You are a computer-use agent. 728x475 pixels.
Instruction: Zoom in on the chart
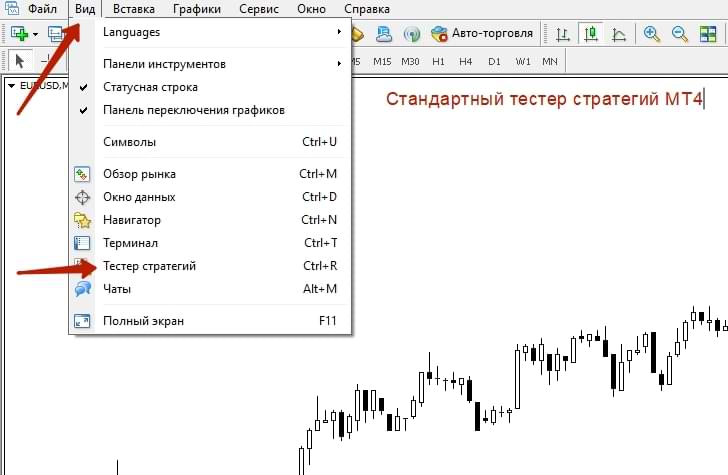pyautogui.click(x=651, y=34)
